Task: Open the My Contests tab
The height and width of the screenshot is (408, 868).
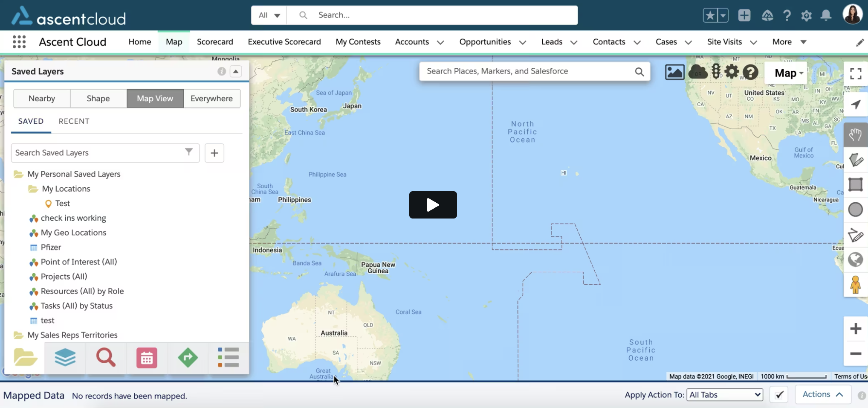Action: [x=358, y=42]
